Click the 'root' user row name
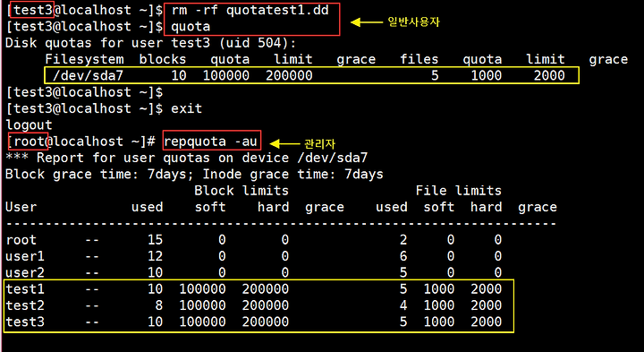Image resolution: width=644 pixels, height=352 pixels. click(x=21, y=240)
